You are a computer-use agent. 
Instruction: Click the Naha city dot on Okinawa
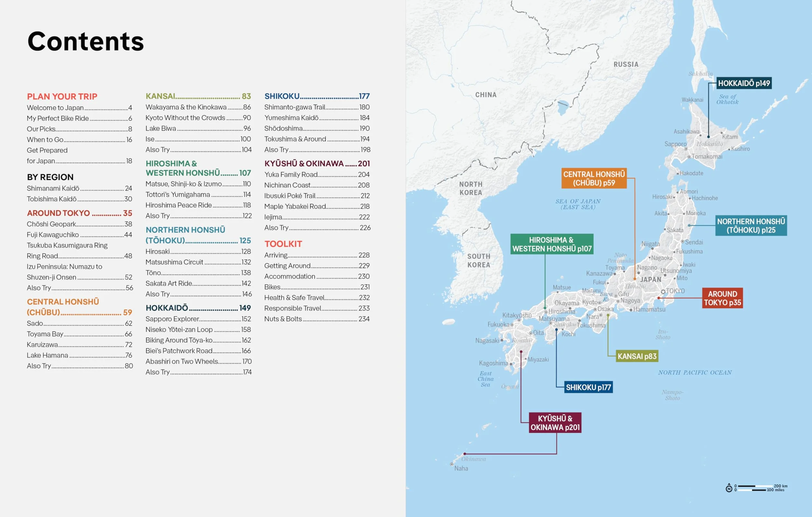tap(452, 464)
